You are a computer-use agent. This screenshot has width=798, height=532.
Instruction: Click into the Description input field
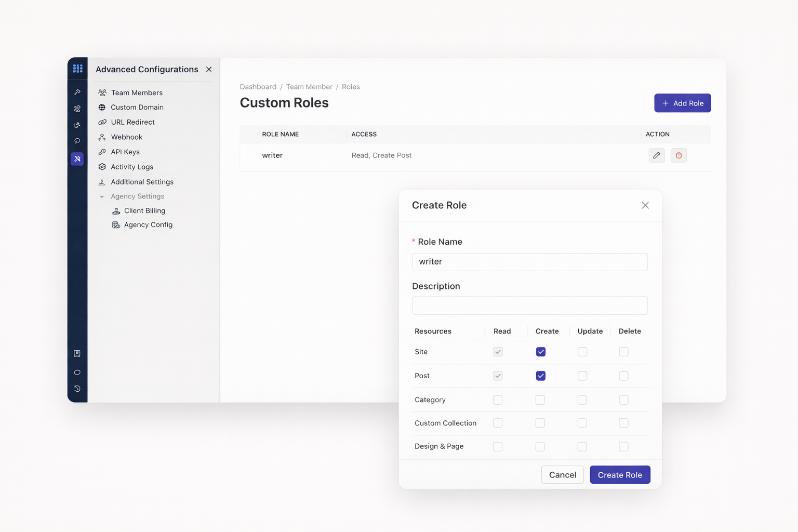tap(529, 305)
